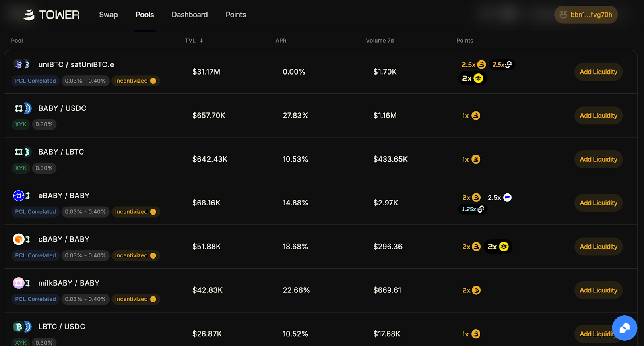Click APR value 27.83%

point(295,116)
